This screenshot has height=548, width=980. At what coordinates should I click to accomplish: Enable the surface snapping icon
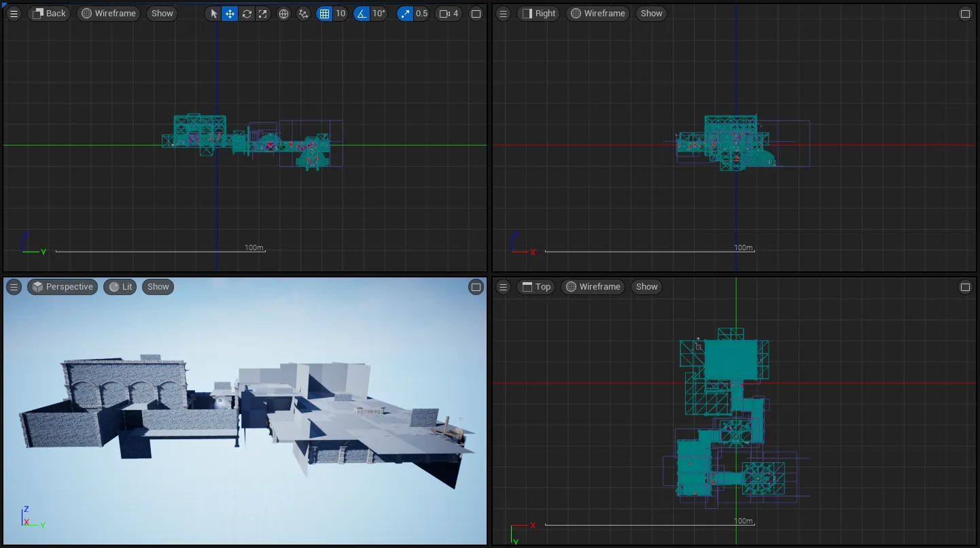coord(303,13)
